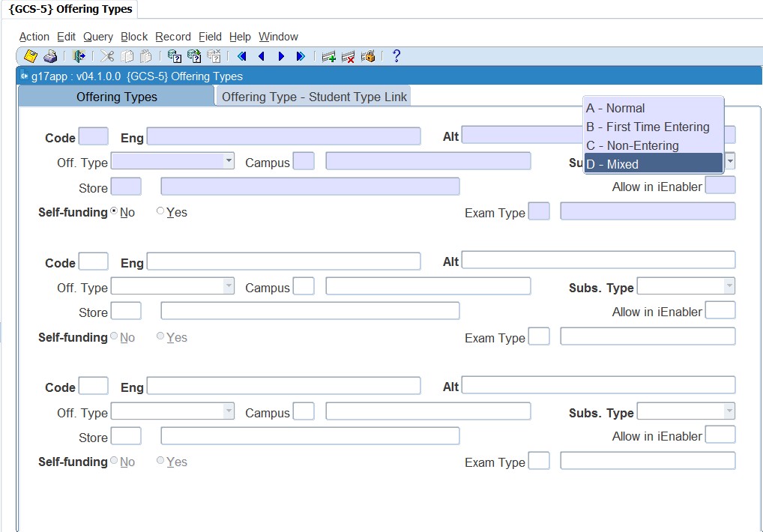763x532 pixels.
Task: Click the Print icon in toolbar
Action: click(x=49, y=56)
